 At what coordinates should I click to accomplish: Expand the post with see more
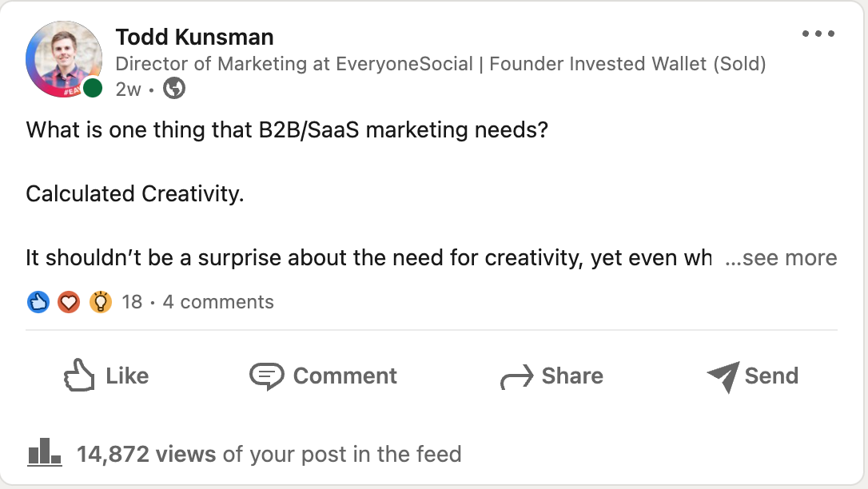781,258
